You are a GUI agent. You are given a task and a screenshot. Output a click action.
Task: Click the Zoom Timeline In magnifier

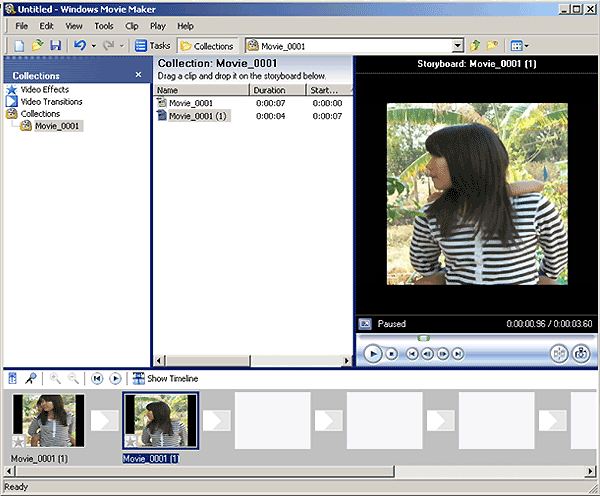(x=55, y=379)
